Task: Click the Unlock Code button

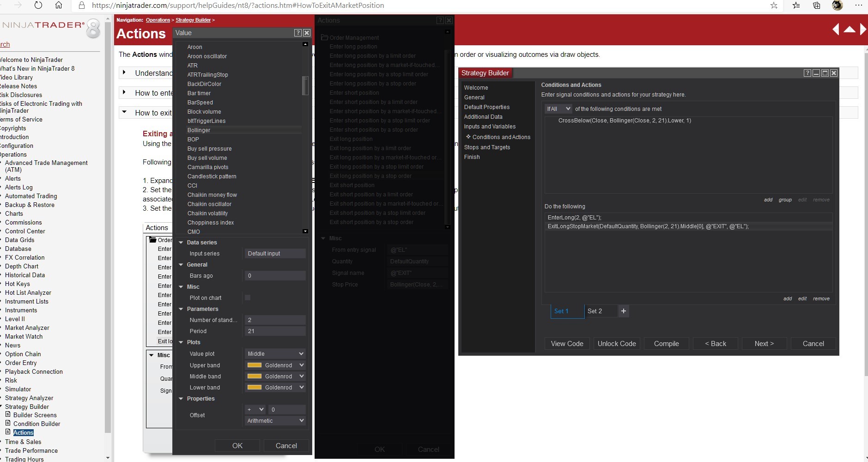Action: coord(617,343)
